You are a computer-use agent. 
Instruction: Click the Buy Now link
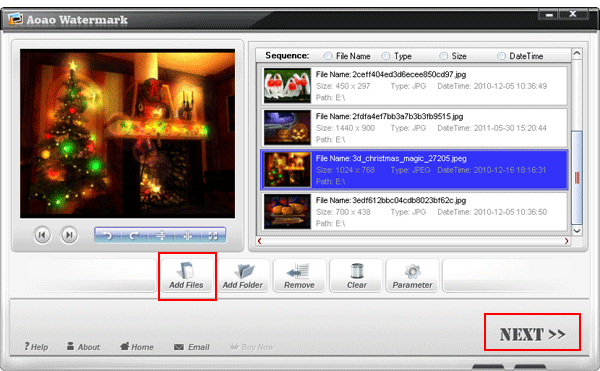[252, 347]
